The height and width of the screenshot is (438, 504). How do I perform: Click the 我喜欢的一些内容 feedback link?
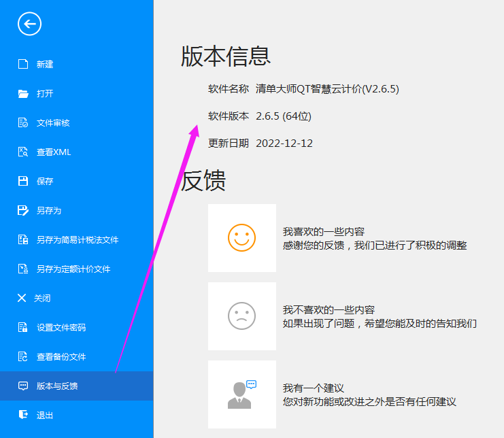coord(323,231)
